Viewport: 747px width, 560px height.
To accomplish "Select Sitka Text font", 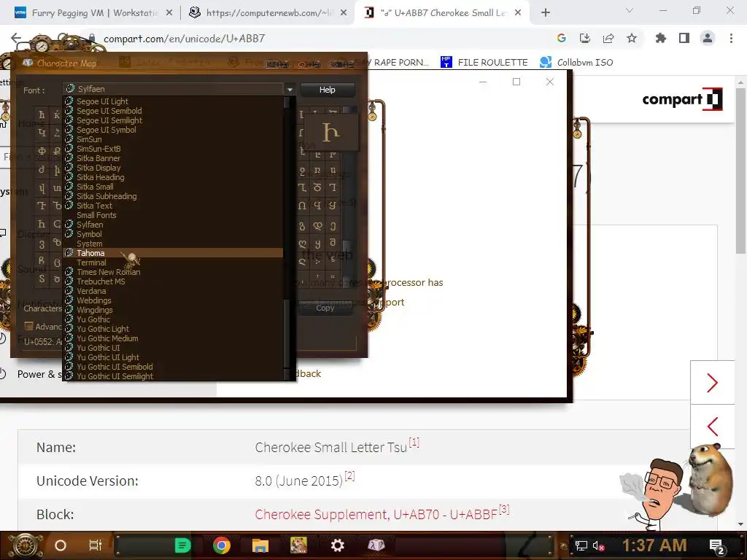I will pyautogui.click(x=174, y=206).
